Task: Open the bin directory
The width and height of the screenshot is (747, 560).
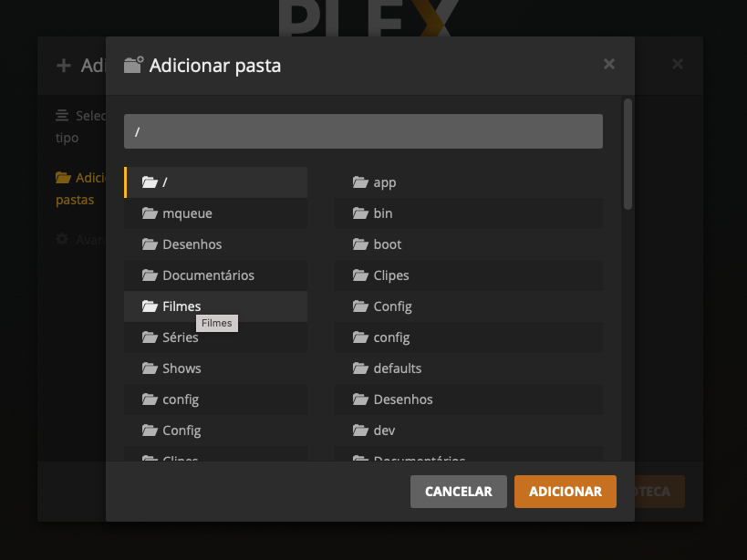Action: tap(383, 213)
